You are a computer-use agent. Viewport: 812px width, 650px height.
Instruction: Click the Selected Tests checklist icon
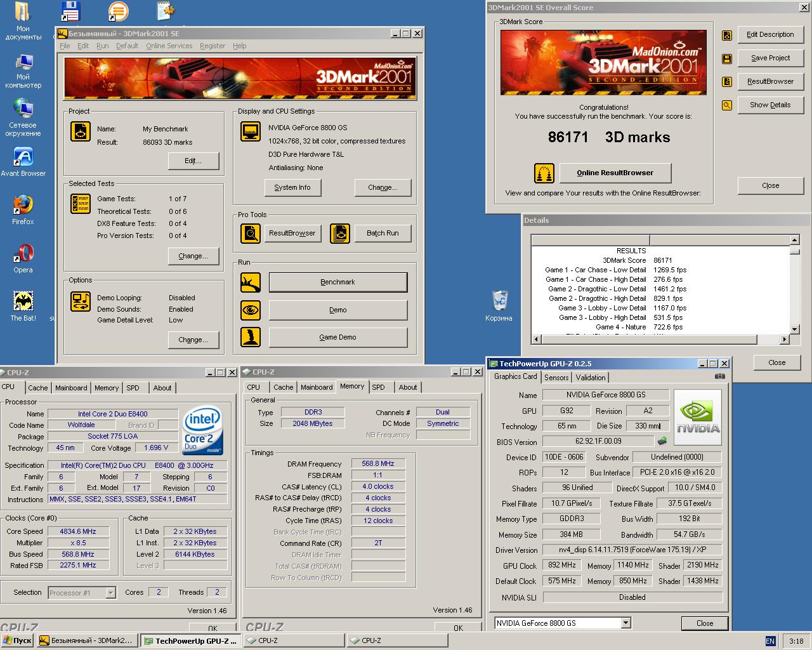[81, 204]
